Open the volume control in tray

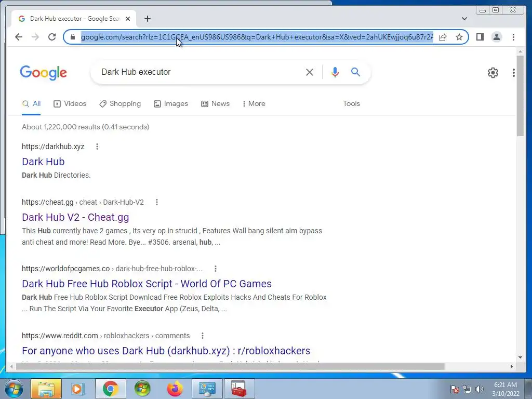480,389
